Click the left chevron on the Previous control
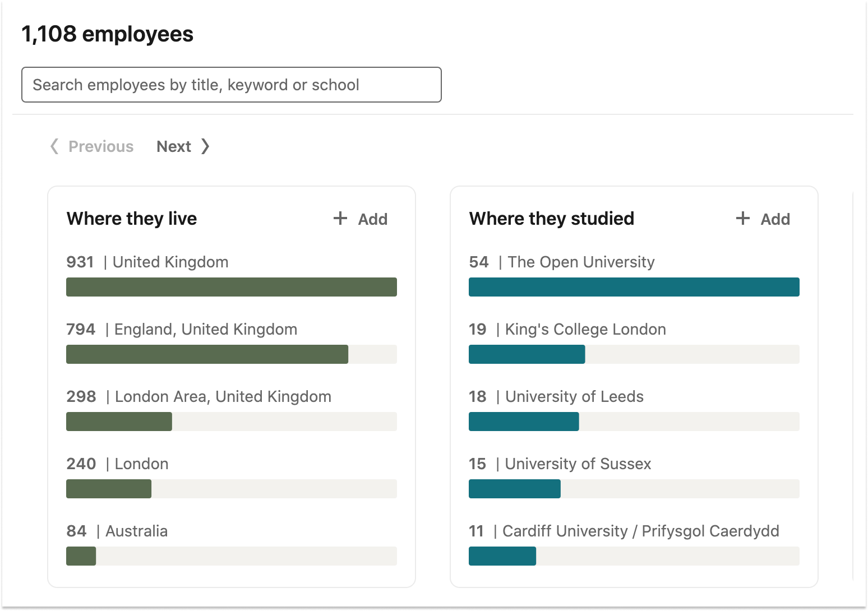Viewport: 868px width, 611px height. point(53,146)
